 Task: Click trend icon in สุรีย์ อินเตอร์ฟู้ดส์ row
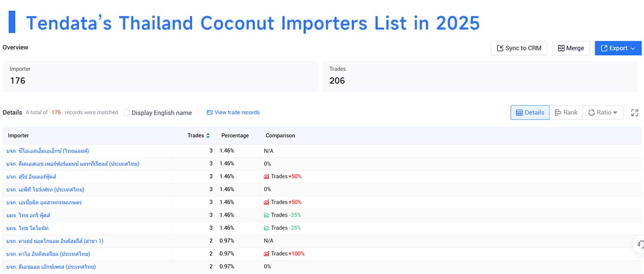pos(266,176)
